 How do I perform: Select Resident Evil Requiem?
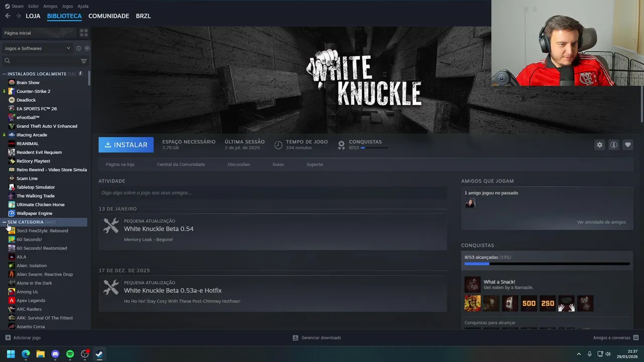(x=39, y=152)
